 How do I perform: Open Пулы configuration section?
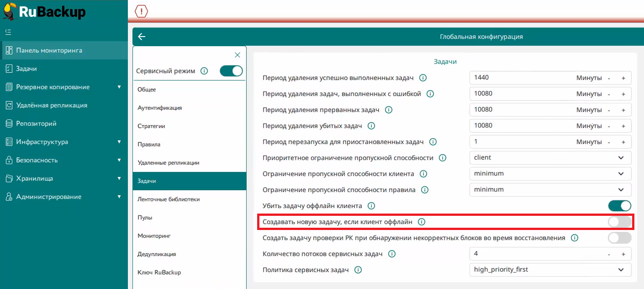click(x=190, y=218)
